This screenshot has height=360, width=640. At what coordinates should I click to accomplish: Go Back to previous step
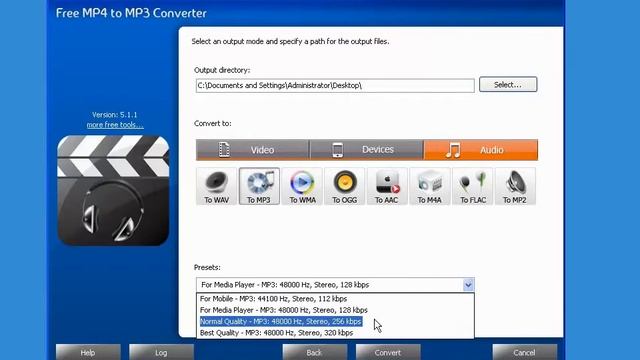click(x=315, y=352)
